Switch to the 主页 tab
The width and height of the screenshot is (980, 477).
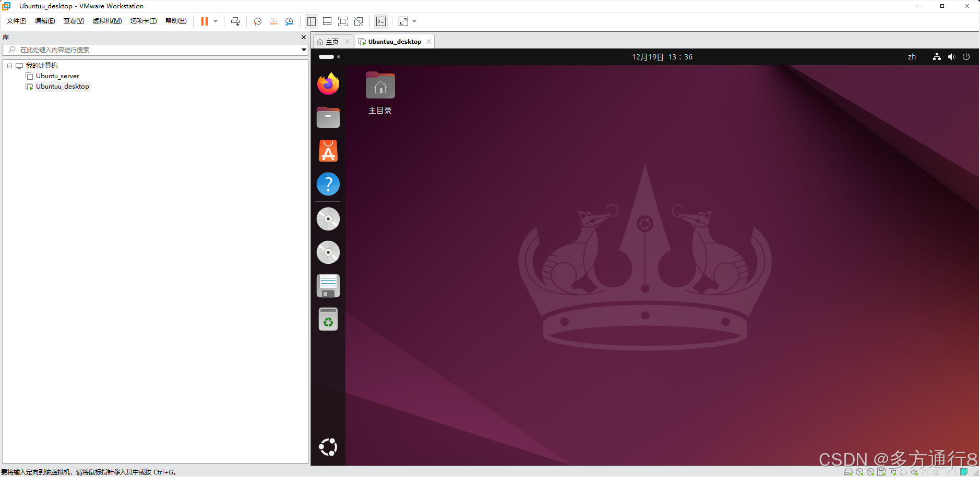(x=331, y=41)
